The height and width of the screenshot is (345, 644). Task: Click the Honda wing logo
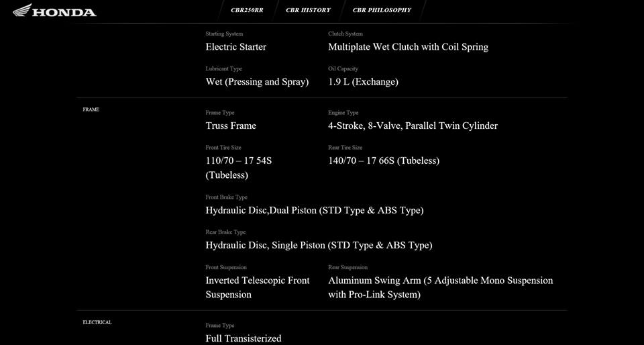pyautogui.click(x=23, y=10)
